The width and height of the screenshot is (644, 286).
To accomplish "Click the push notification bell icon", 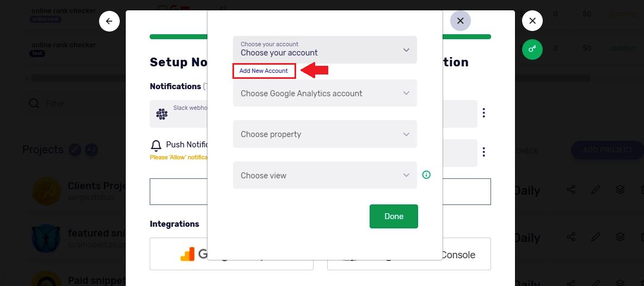I will tap(156, 145).
